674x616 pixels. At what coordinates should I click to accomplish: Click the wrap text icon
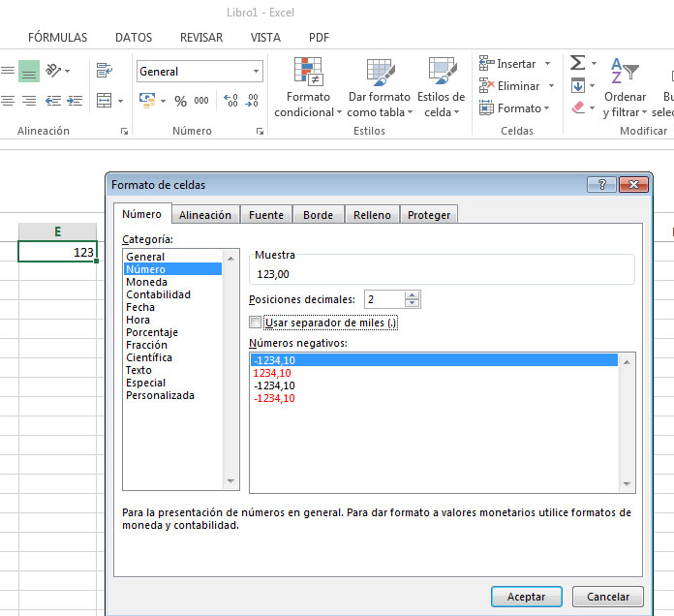point(105,70)
